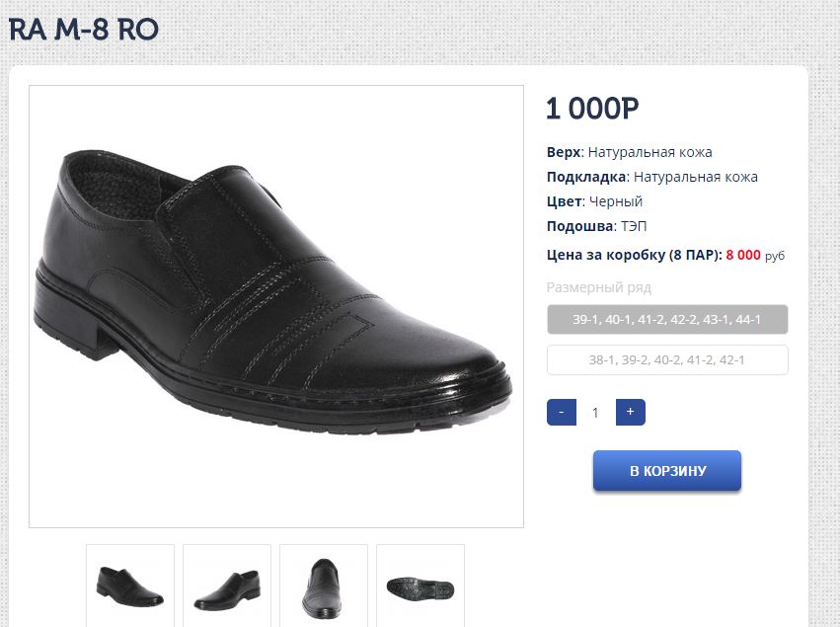840x627 pixels.
Task: Click the product title "RA M-8 RO"
Action: (84, 30)
